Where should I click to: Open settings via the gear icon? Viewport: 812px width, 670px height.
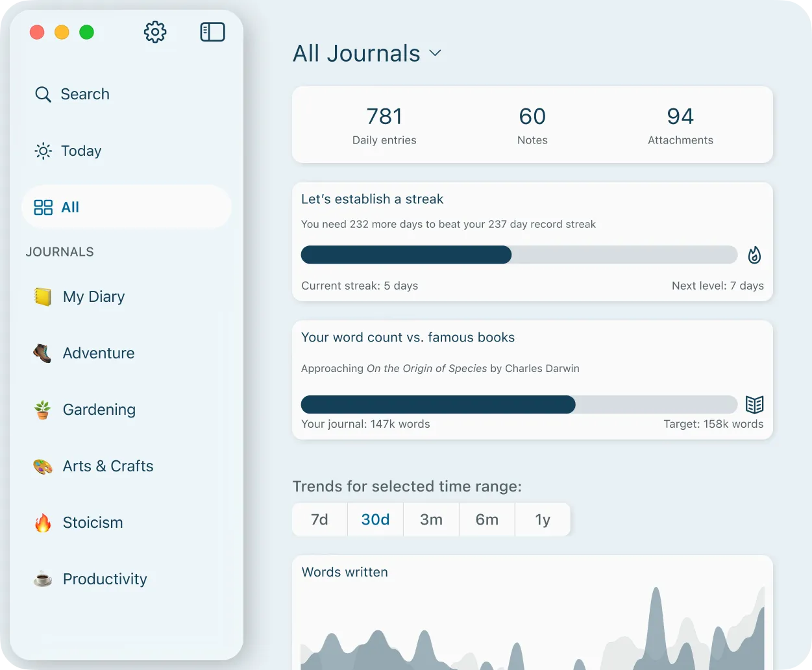tap(155, 32)
